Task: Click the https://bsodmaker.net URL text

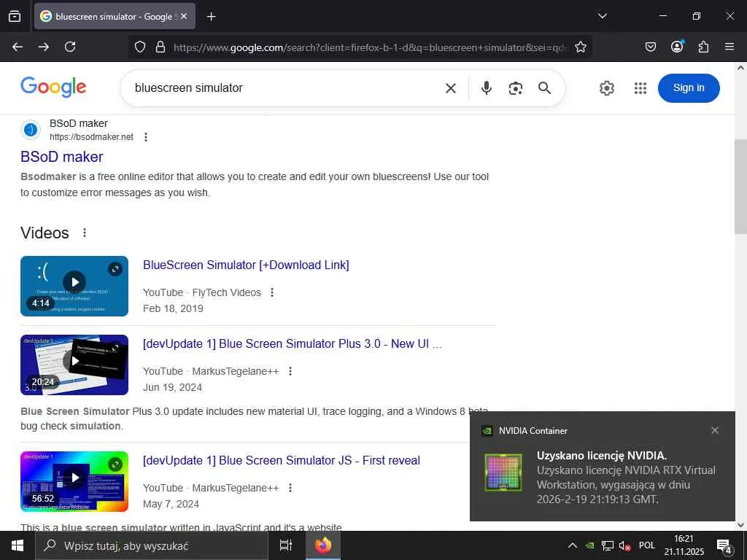Action: pyautogui.click(x=91, y=137)
